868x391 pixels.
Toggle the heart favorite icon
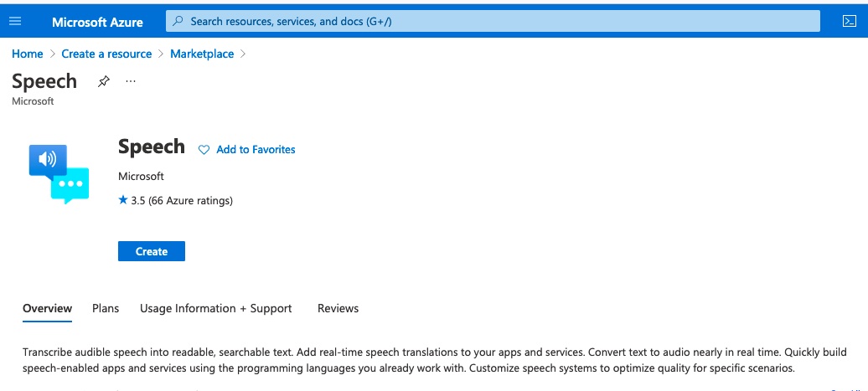(204, 150)
